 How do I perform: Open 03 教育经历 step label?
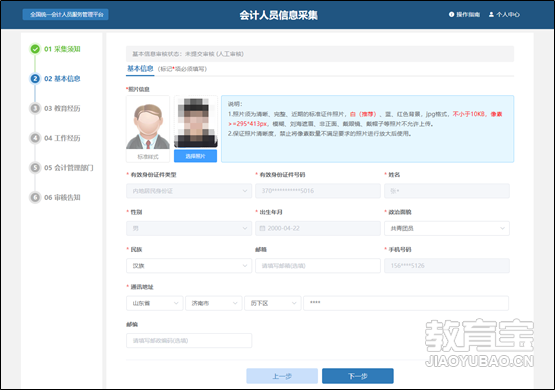pyautogui.click(x=62, y=108)
